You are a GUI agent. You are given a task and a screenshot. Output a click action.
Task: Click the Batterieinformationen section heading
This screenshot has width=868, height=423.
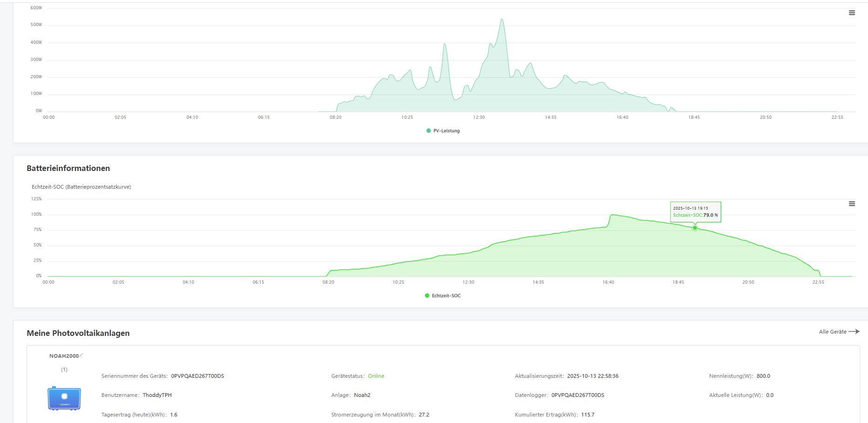[x=68, y=168]
